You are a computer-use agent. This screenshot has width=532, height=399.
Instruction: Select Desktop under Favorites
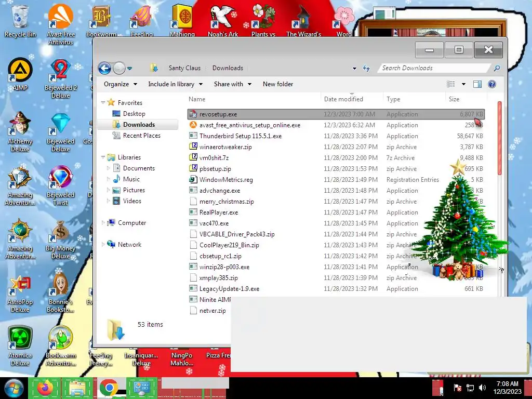click(134, 114)
